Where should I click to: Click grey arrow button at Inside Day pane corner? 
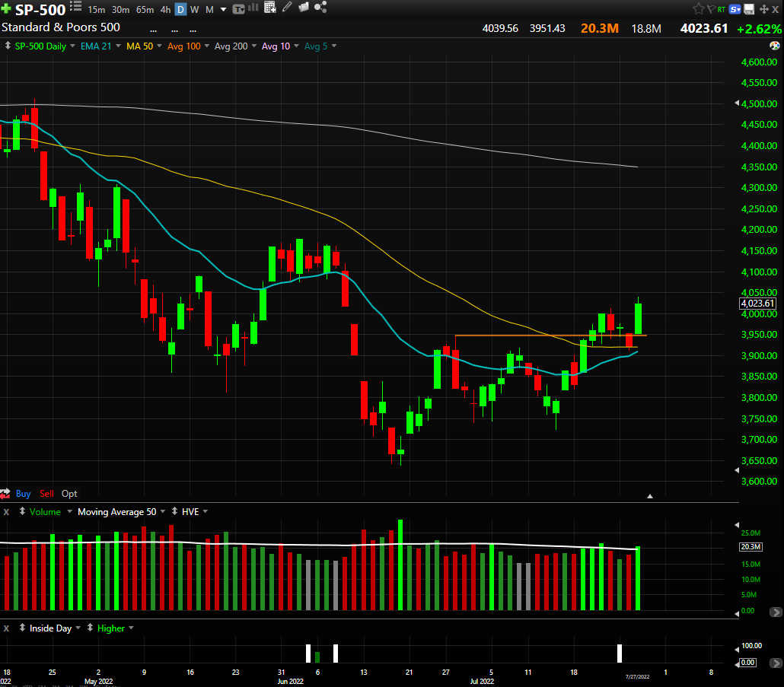tap(776, 663)
